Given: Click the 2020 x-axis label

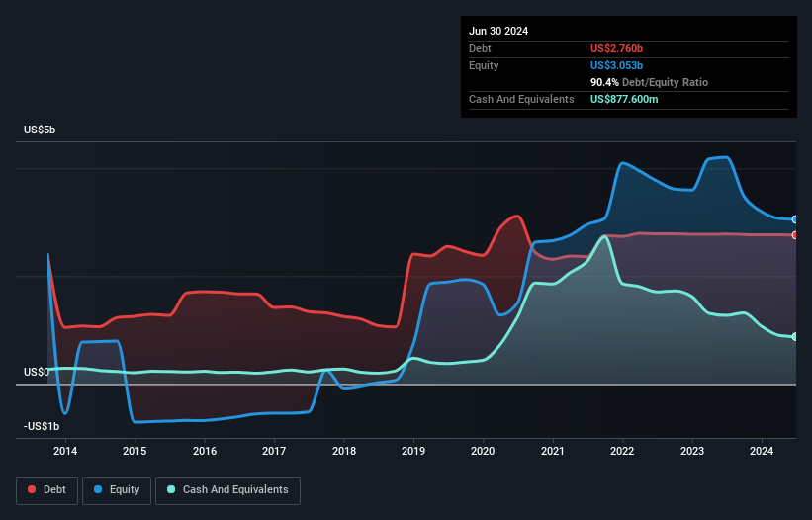Looking at the screenshot, I should click(483, 451).
